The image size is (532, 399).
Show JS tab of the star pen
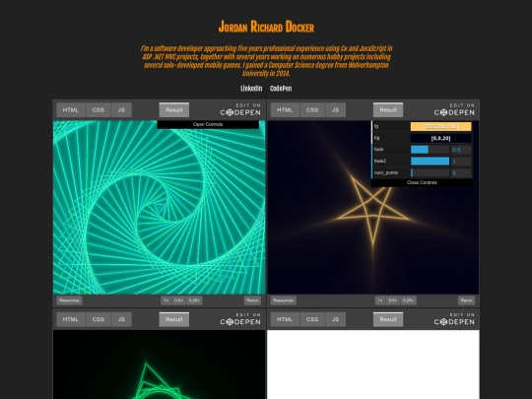point(336,110)
